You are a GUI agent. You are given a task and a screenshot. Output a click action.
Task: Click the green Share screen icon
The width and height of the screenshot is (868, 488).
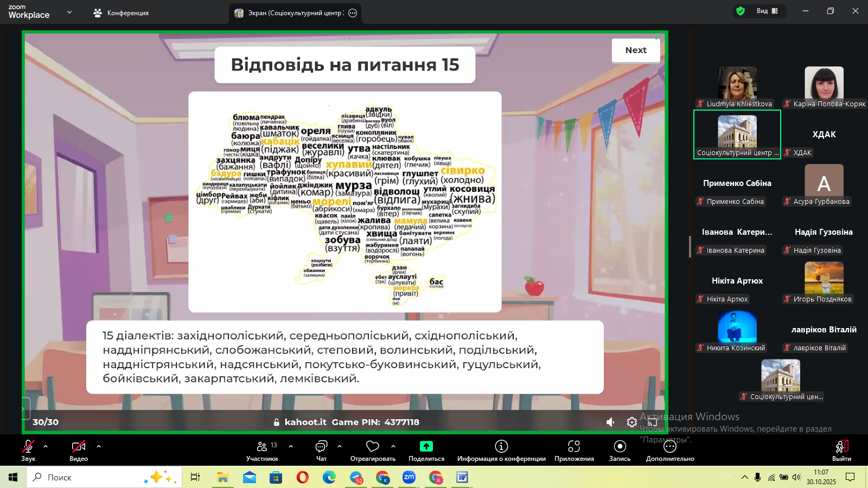click(426, 446)
